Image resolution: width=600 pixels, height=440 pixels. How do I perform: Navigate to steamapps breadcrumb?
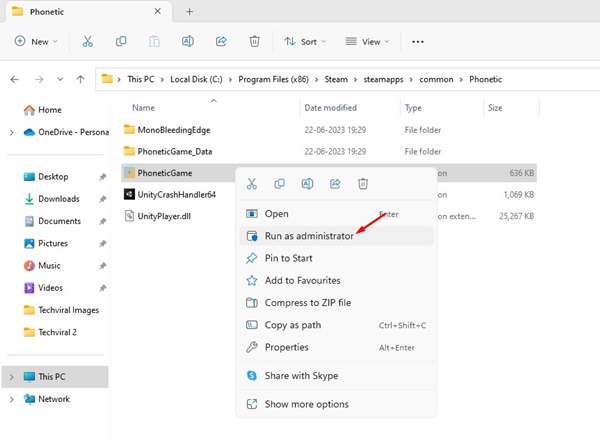[383, 79]
